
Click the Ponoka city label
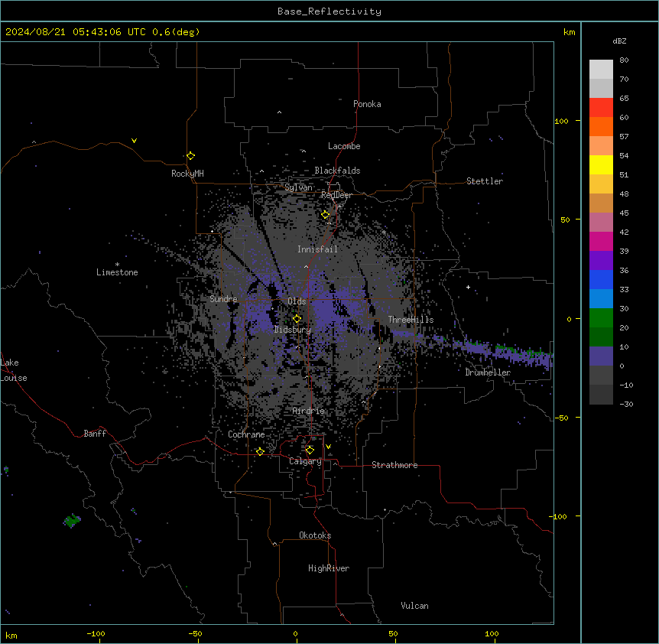pyautogui.click(x=367, y=104)
